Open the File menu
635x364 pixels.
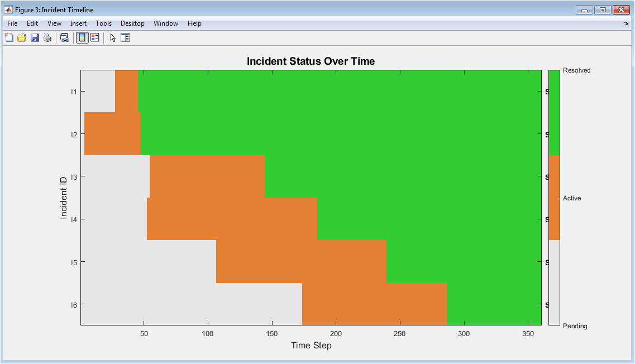click(x=12, y=23)
